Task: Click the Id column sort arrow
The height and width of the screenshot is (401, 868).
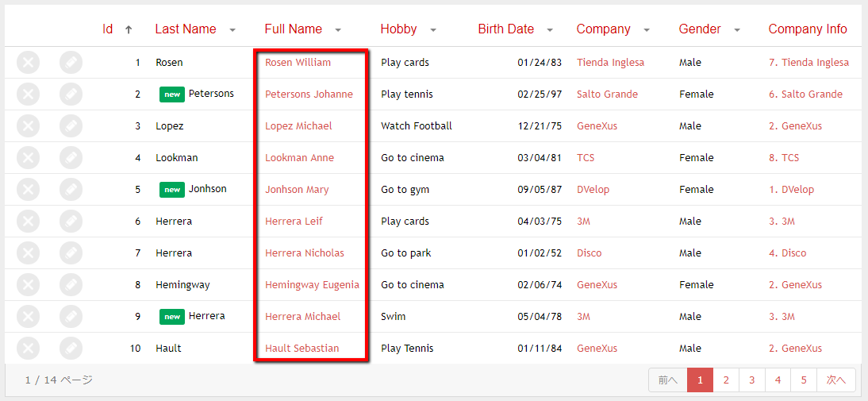Action: tap(129, 29)
